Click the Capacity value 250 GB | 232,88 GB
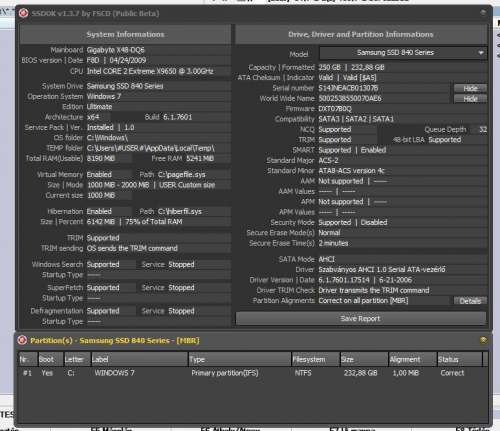 351,67
